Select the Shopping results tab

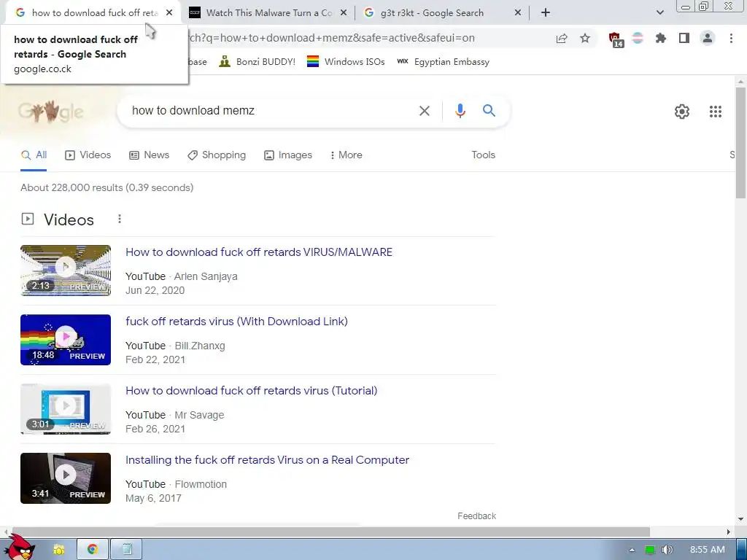pyautogui.click(x=217, y=155)
